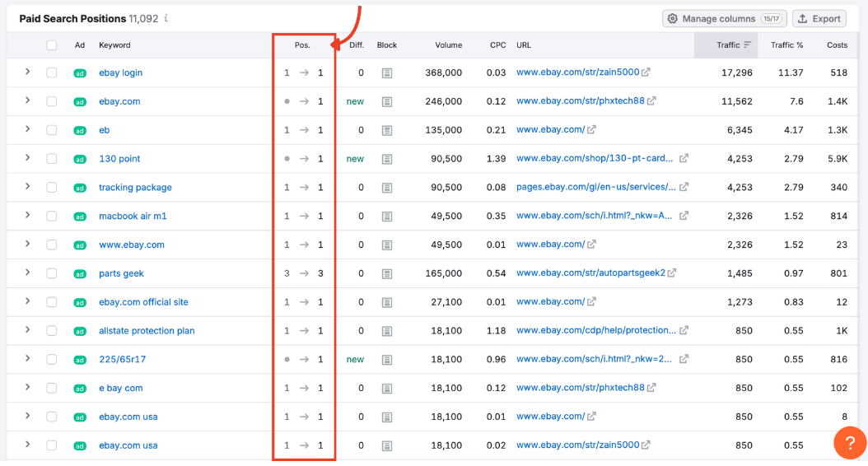The width and height of the screenshot is (868, 466).
Task: Expand row for 130 point
Action: click(x=27, y=158)
